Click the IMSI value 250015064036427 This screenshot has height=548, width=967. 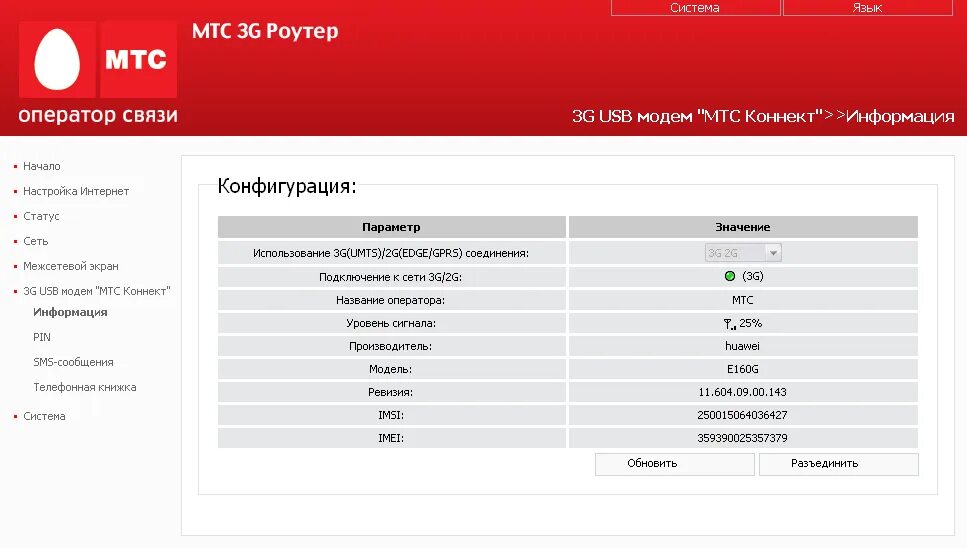[743, 415]
